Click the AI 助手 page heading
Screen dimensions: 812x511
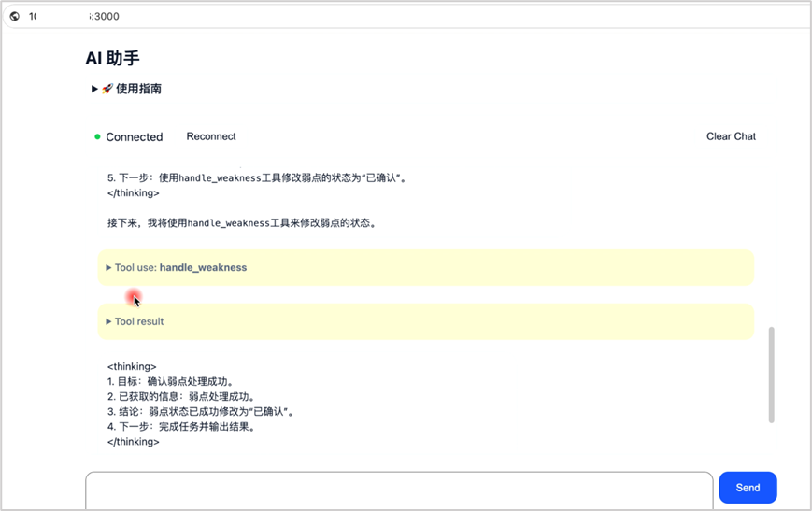click(112, 58)
